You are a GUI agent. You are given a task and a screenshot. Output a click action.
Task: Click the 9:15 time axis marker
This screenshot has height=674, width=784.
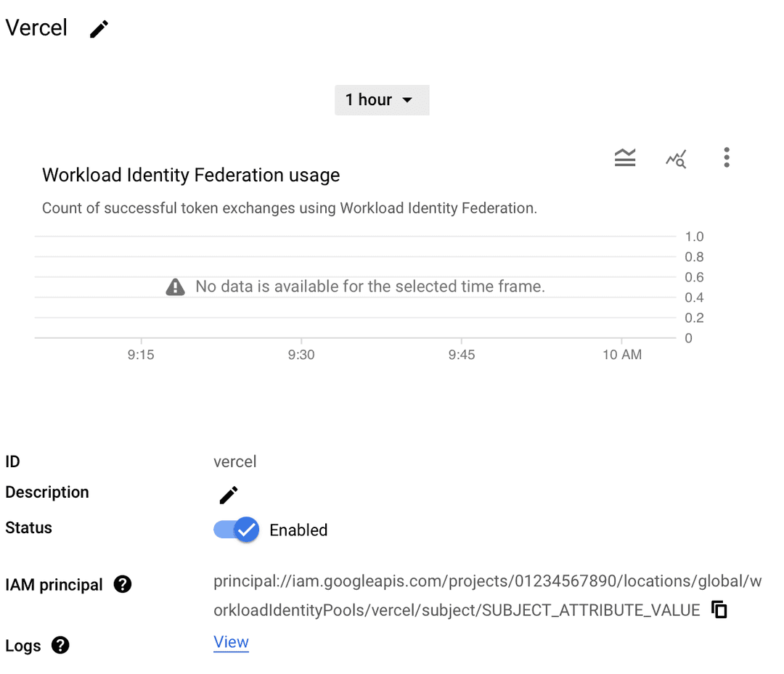[140, 355]
